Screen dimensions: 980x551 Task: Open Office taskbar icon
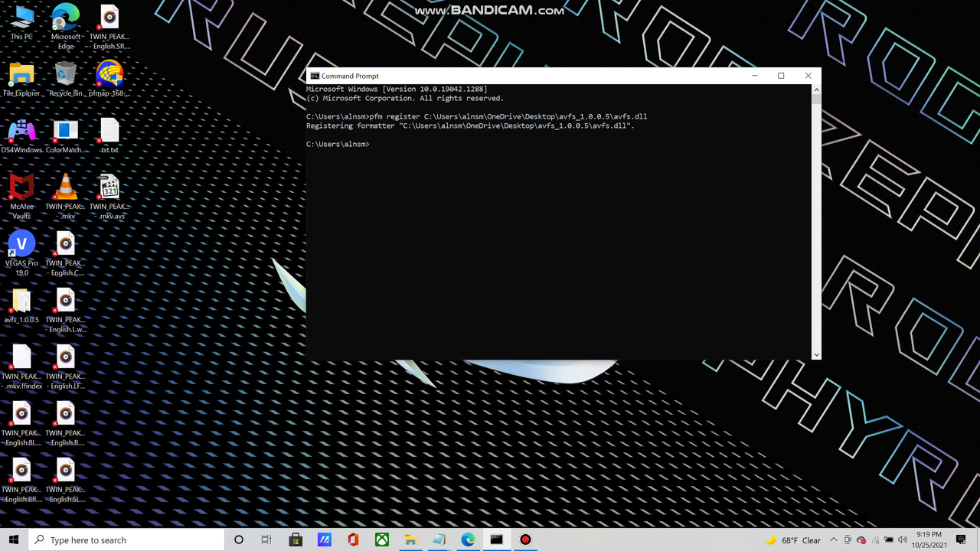353,540
